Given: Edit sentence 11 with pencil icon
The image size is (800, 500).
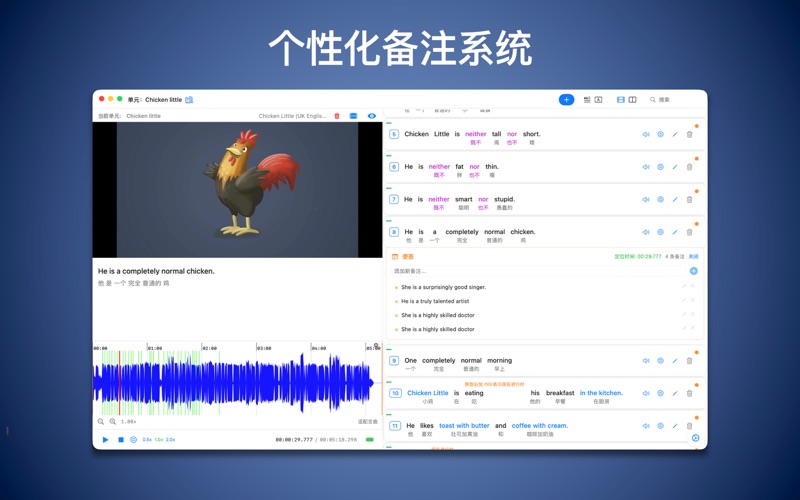Looking at the screenshot, I should pos(674,426).
